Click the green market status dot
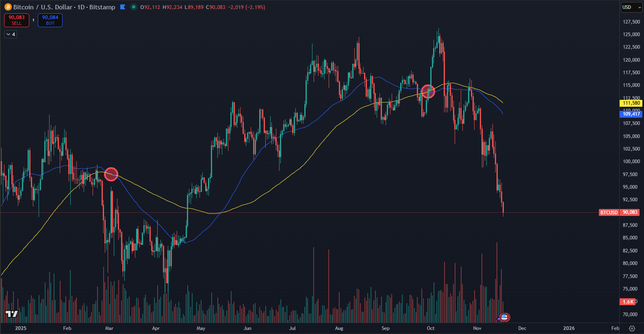 (133, 7)
